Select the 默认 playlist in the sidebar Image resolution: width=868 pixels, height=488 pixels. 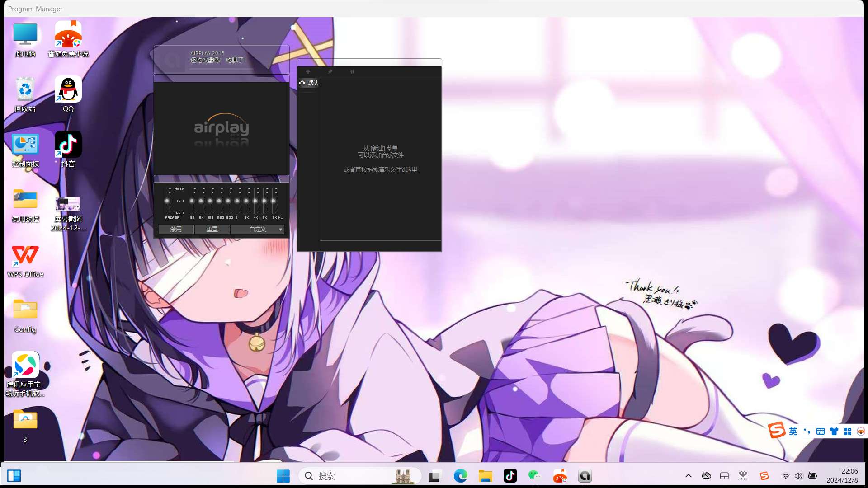309,83
